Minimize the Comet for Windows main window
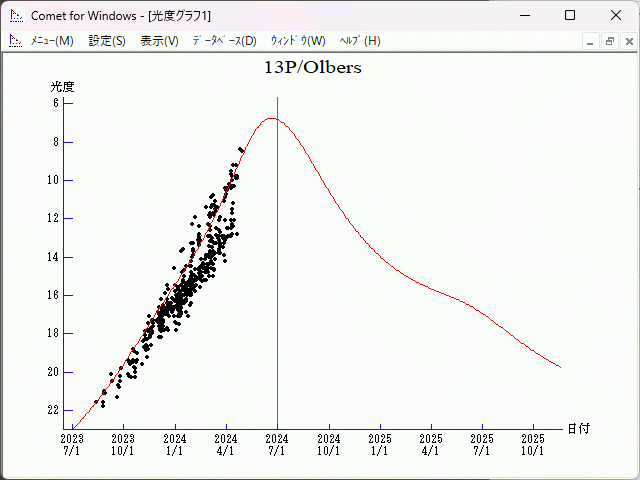The image size is (640, 480). [524, 15]
